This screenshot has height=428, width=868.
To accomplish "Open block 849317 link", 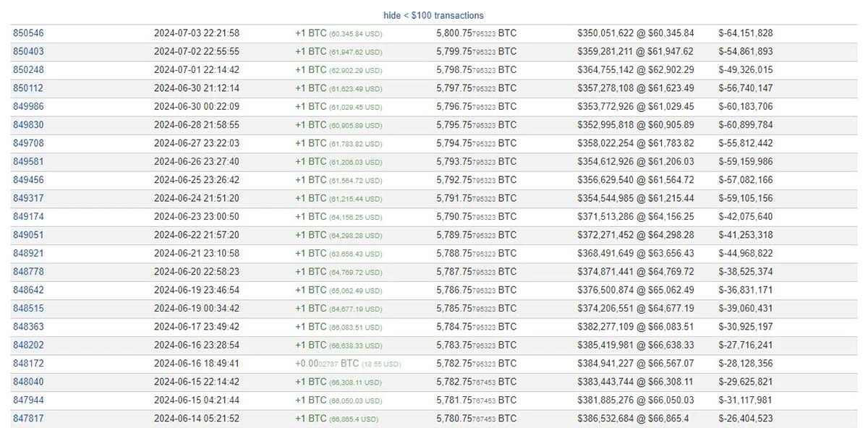I will pos(28,198).
